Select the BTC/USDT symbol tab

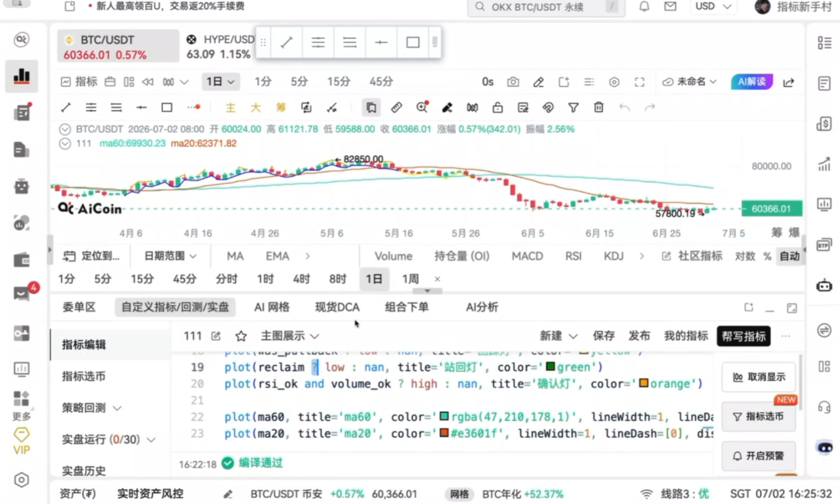point(118,46)
